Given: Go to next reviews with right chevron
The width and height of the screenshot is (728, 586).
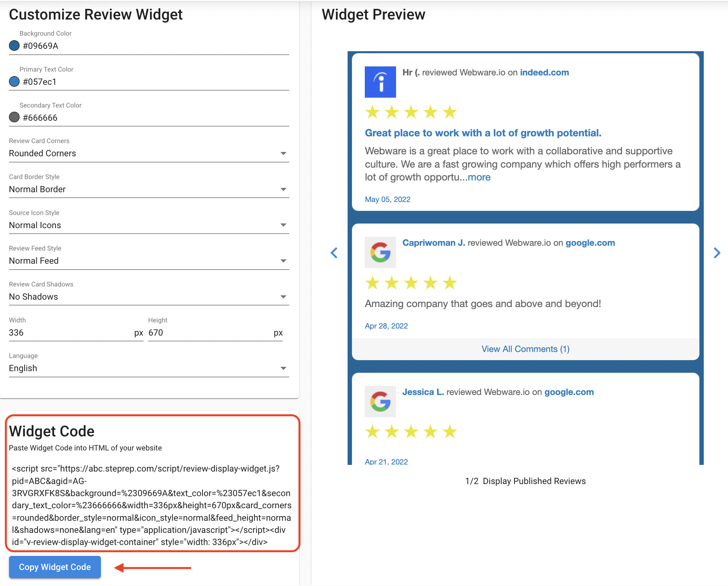Looking at the screenshot, I should tap(717, 253).
